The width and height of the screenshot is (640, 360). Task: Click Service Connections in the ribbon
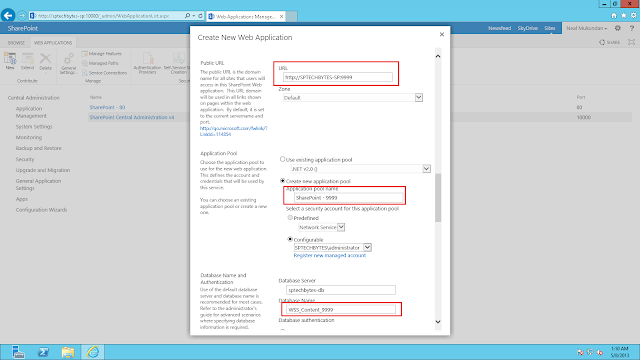point(104,73)
